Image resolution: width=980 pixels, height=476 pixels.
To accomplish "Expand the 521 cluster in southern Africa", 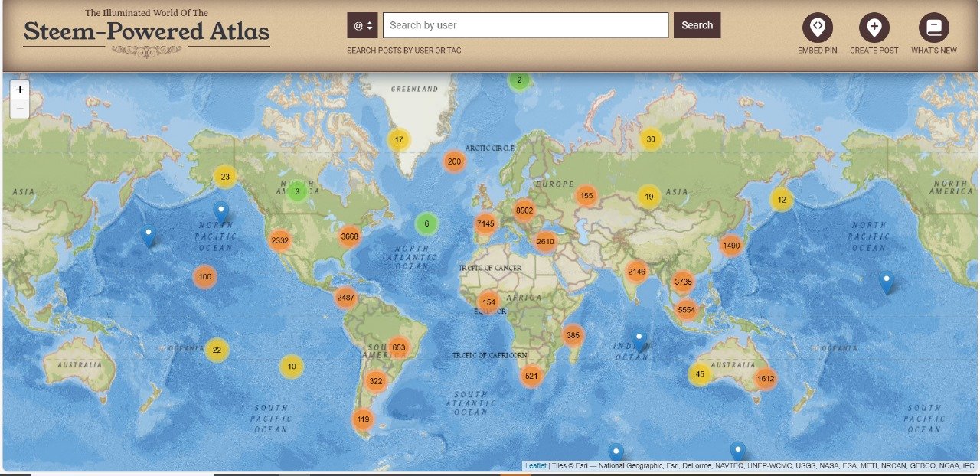I will click(531, 376).
